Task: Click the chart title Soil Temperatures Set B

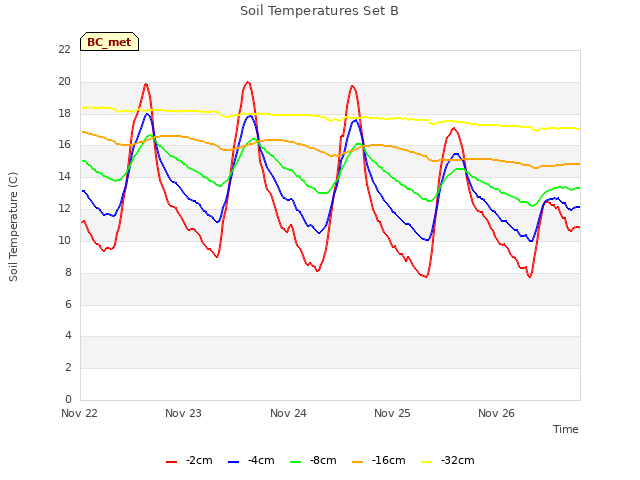Action: coord(319,11)
